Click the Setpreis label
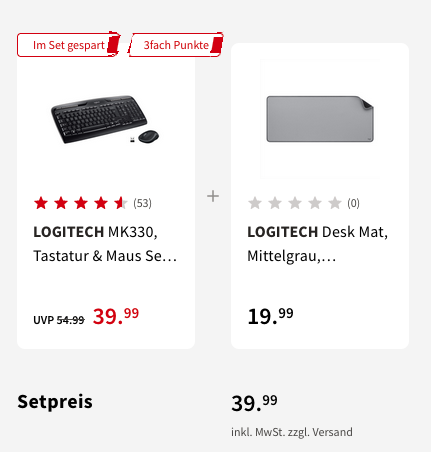This screenshot has width=431, height=452. [x=55, y=401]
